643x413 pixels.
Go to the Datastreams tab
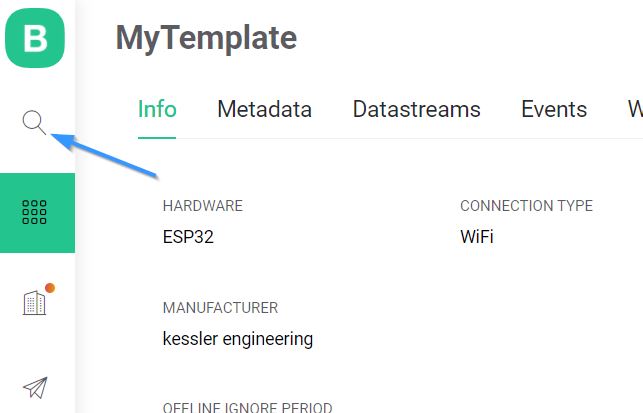(x=416, y=109)
